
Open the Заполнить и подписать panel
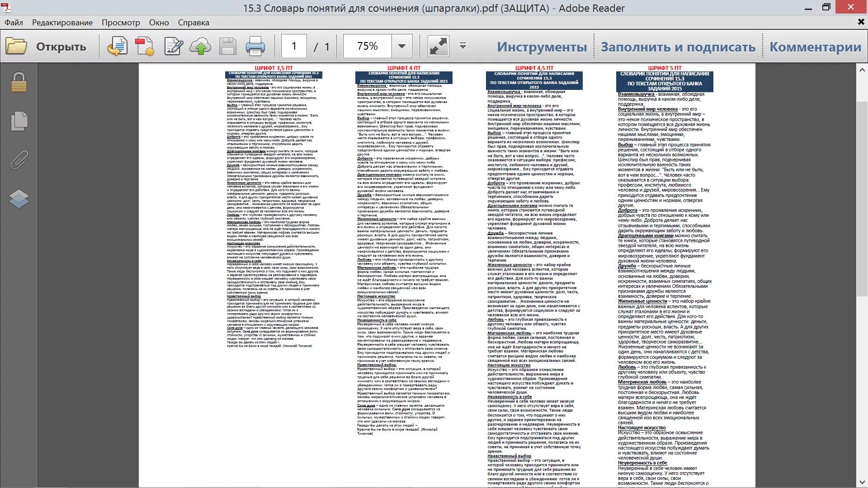pos(678,47)
